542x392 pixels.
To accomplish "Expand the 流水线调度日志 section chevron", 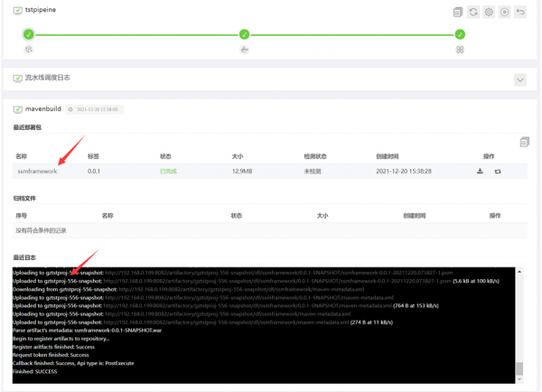I will 520,80.
